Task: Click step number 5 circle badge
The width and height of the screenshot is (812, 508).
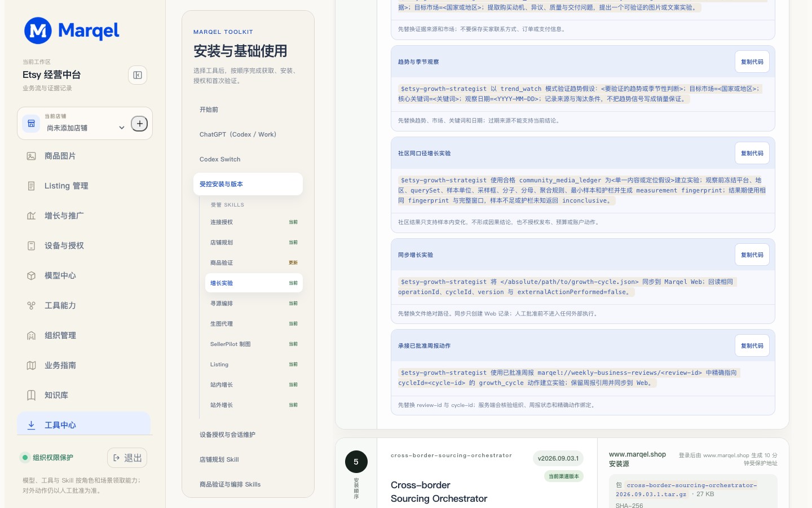Action: pyautogui.click(x=356, y=462)
